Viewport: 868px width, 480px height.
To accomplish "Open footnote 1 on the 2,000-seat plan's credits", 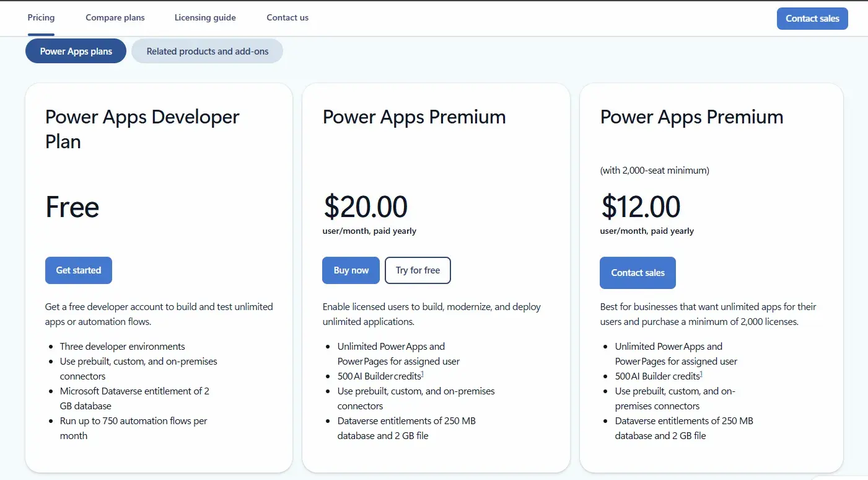I will pos(701,373).
